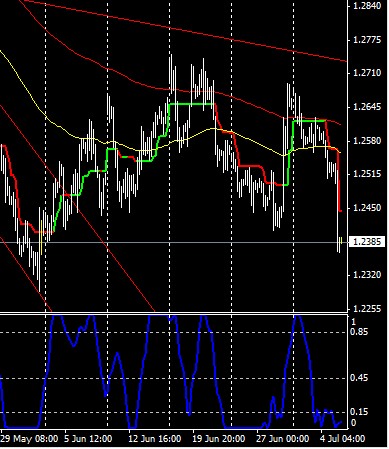Viewport: 389px width, 449px height.
Task: Click the 5 Jun 12:00 time label
Action: click(88, 438)
